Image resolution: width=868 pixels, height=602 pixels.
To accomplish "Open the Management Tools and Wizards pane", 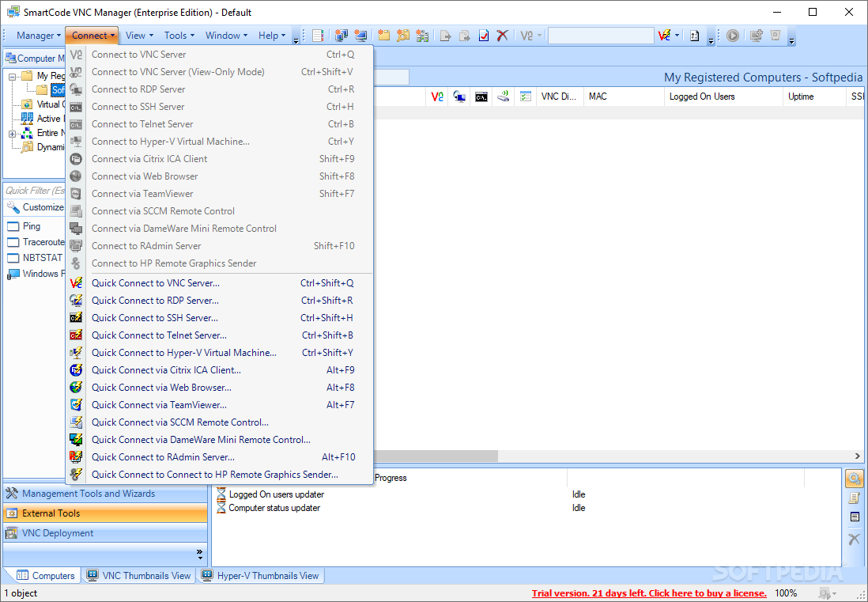I will [x=105, y=494].
